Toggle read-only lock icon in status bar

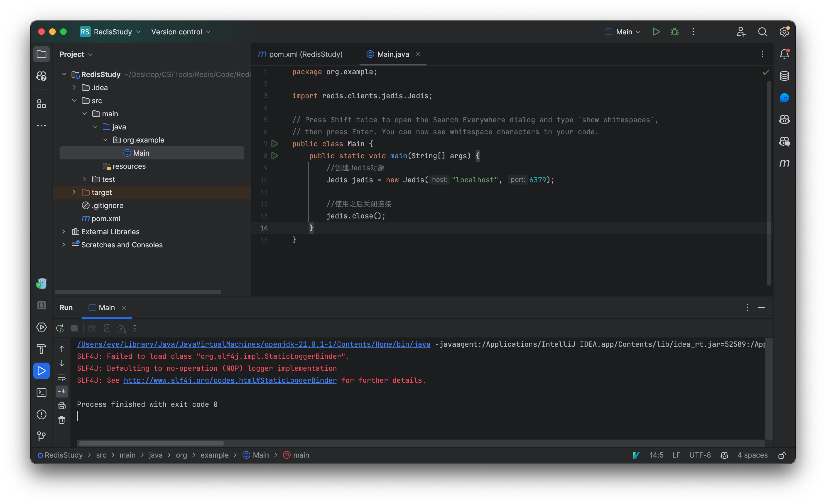point(782,455)
